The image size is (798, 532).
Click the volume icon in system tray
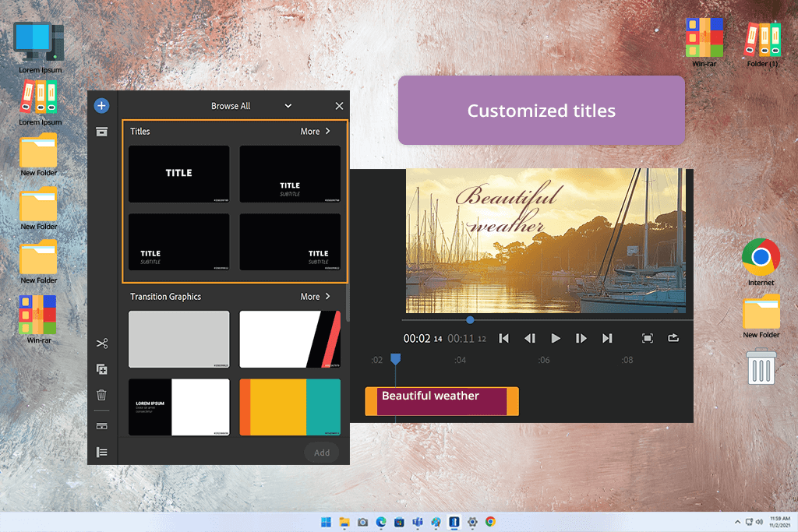point(759,522)
